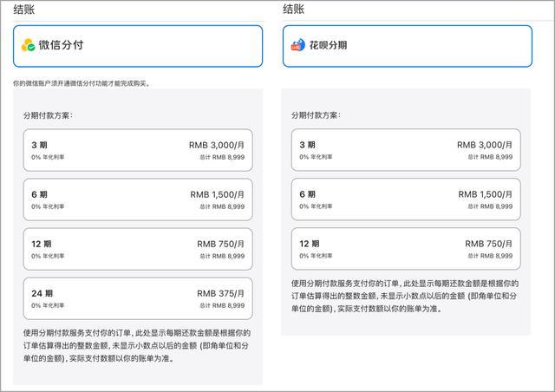
Task: Select the 微信分付 payment method card
Action: pyautogui.click(x=138, y=46)
